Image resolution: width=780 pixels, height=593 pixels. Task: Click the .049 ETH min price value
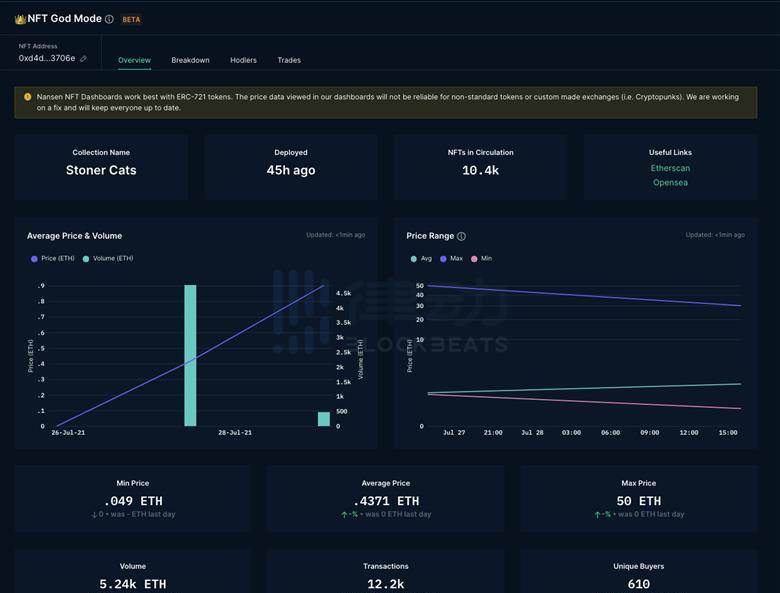pyautogui.click(x=133, y=501)
